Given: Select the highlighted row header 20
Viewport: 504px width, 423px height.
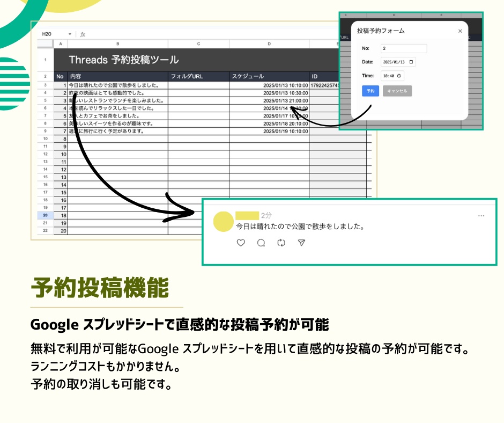Looking at the screenshot, I should pos(46,215).
